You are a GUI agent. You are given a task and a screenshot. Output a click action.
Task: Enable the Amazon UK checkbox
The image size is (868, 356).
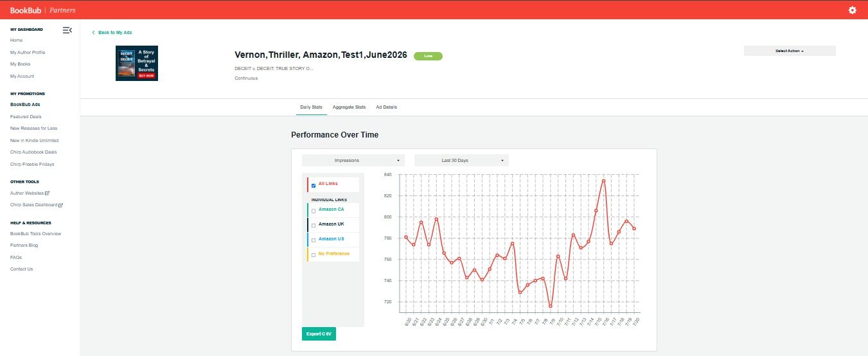point(314,226)
